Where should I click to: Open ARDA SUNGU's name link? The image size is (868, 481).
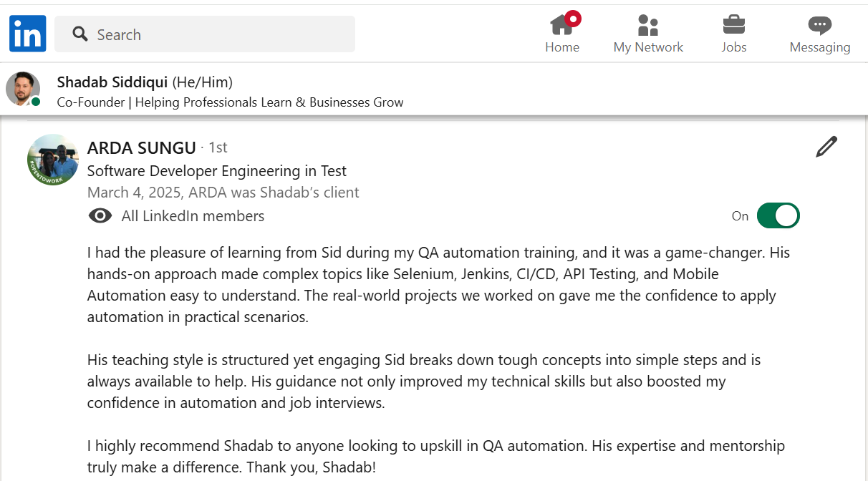pos(141,148)
